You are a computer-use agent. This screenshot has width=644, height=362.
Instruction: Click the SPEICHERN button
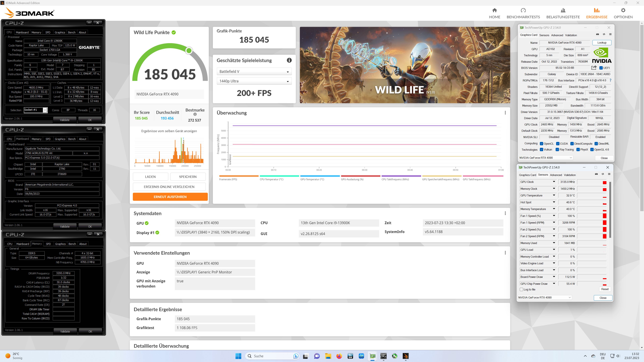[188, 177]
